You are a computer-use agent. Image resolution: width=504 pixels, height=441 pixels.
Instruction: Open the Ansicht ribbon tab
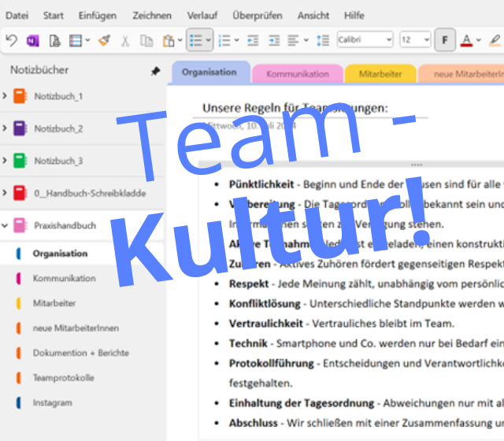click(x=313, y=16)
